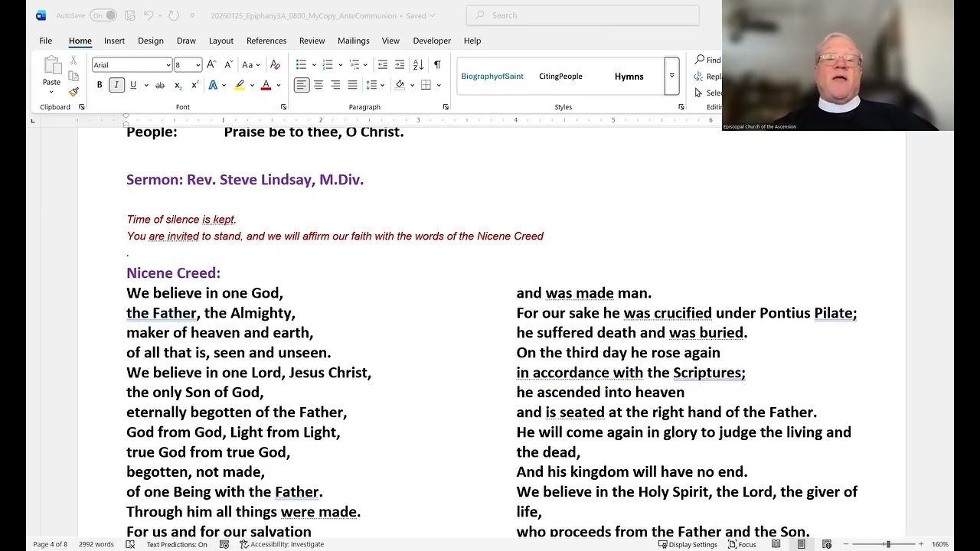Switch to Print Layout view
Screen dimensions: 980x551
[802, 544]
